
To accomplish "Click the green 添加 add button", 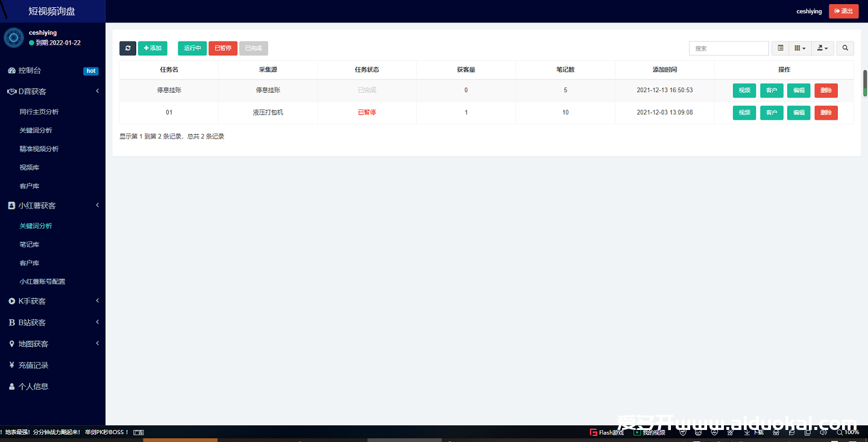I will [153, 48].
